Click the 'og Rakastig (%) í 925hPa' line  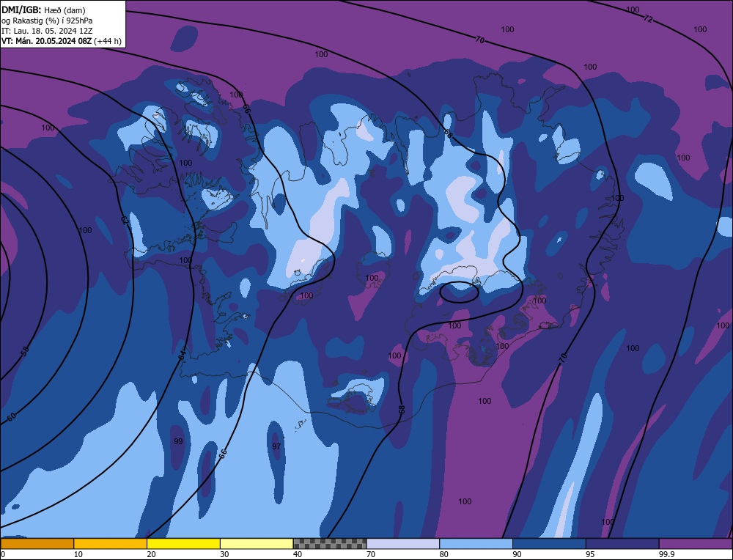click(x=47, y=21)
